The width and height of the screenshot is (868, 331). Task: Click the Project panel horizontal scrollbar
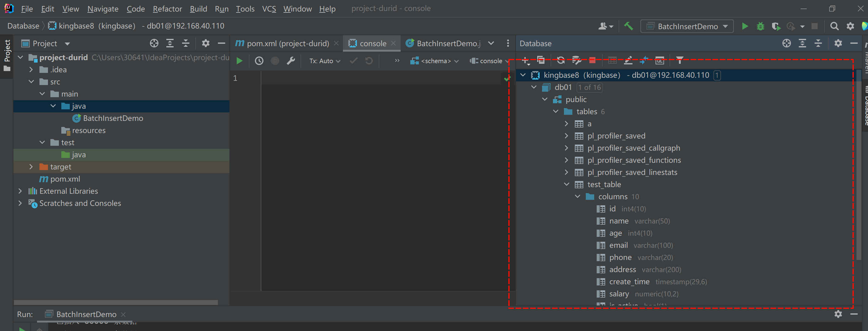click(x=116, y=302)
